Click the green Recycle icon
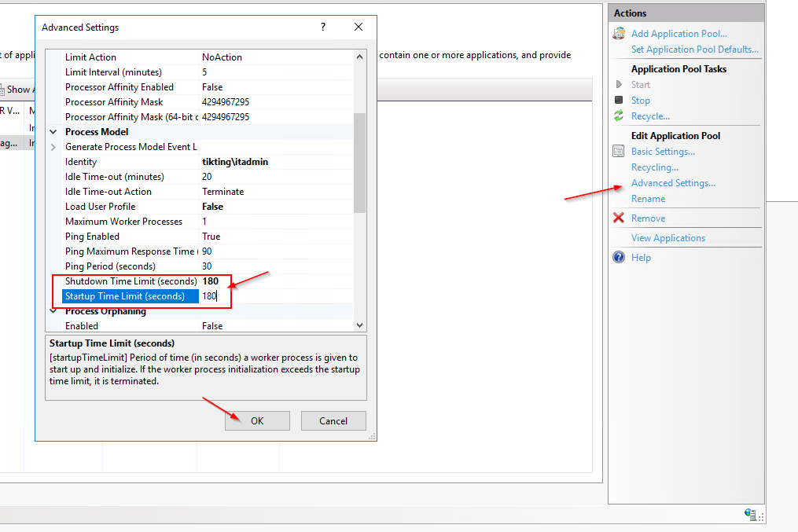 click(x=619, y=116)
